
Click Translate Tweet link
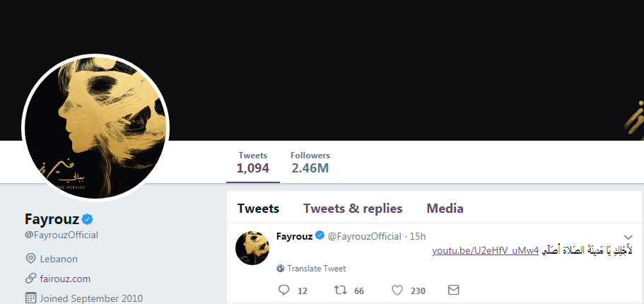pyautogui.click(x=316, y=269)
